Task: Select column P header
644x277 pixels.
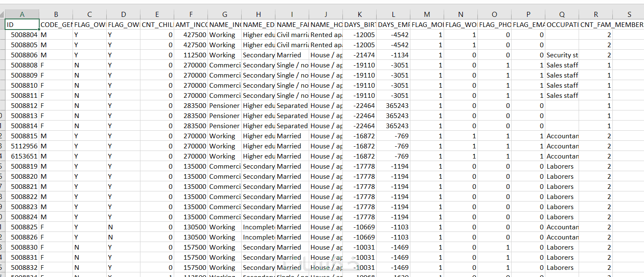Action: [x=528, y=14]
